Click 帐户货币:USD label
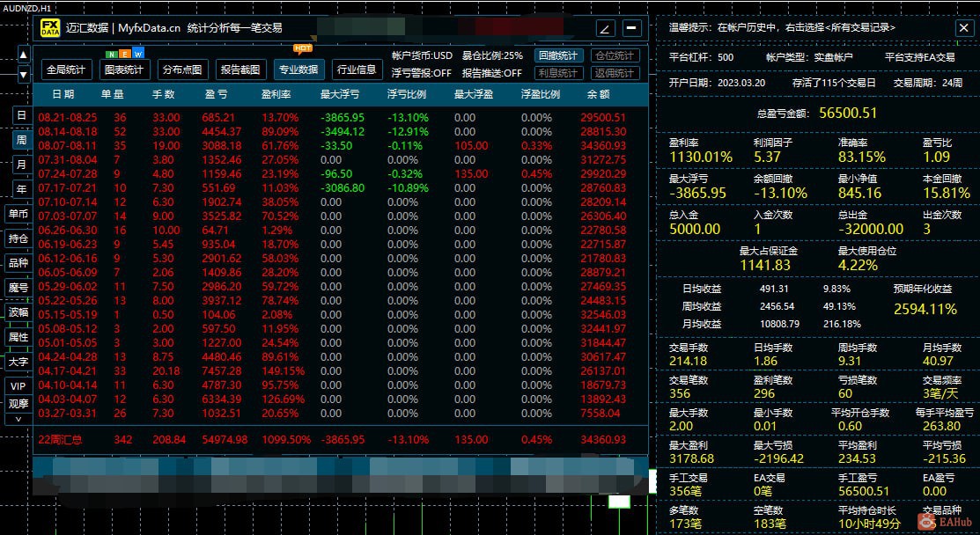Viewport: 980px width, 535px height. (422, 55)
